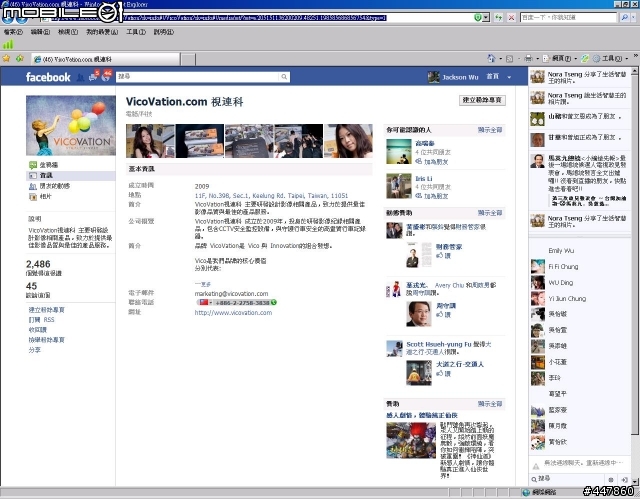Click the address bar Stop icon
The width and height of the screenshot is (640, 499).
(511, 18)
